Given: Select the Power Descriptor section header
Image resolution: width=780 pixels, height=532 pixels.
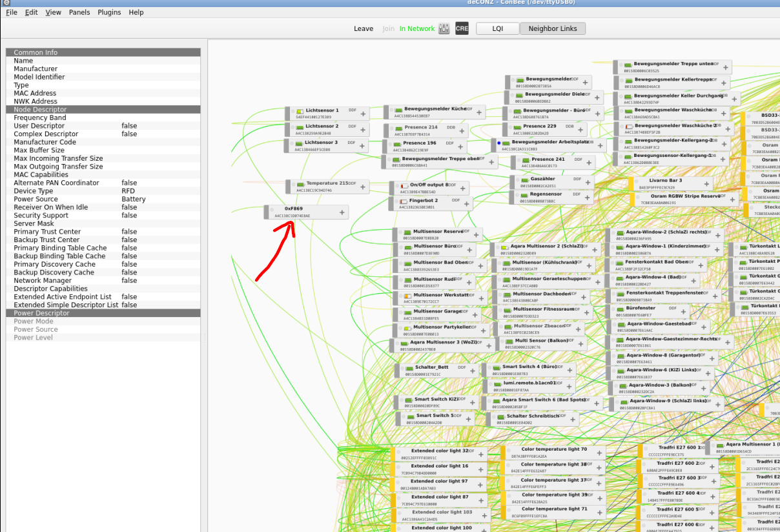Looking at the screenshot, I should click(x=103, y=313).
